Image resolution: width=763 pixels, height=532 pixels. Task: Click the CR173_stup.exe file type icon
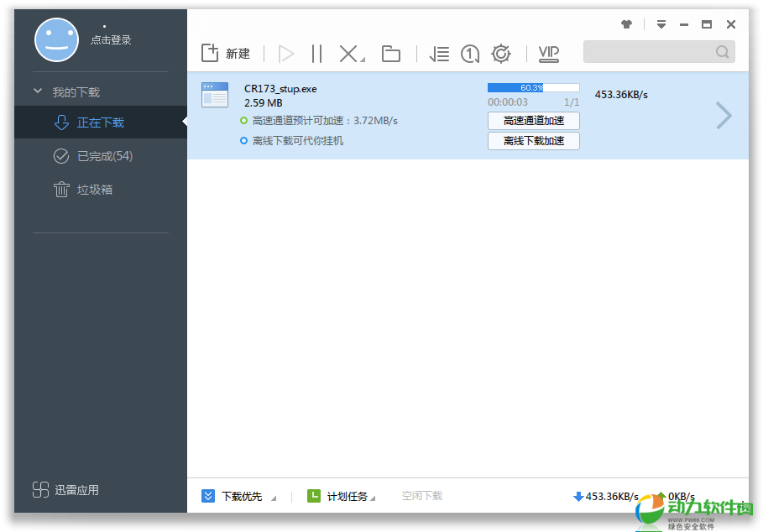point(215,94)
